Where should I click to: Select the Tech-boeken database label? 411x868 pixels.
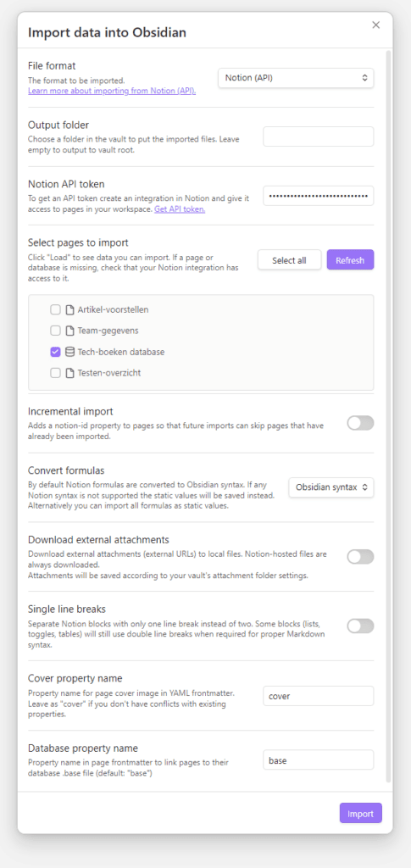[120, 352]
